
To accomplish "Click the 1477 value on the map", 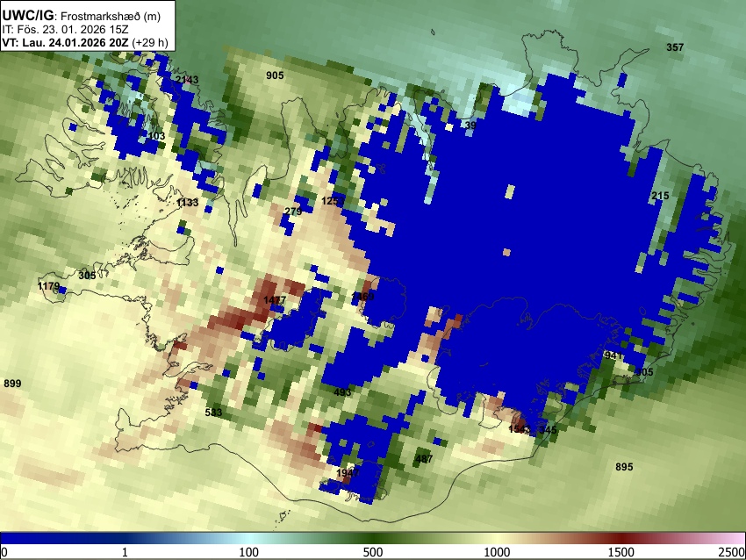I will [275, 299].
